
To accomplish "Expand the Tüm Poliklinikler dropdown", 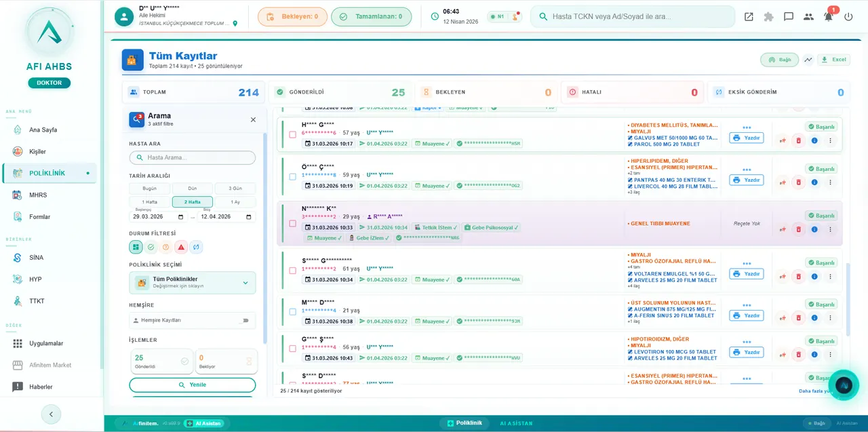I will [x=193, y=283].
